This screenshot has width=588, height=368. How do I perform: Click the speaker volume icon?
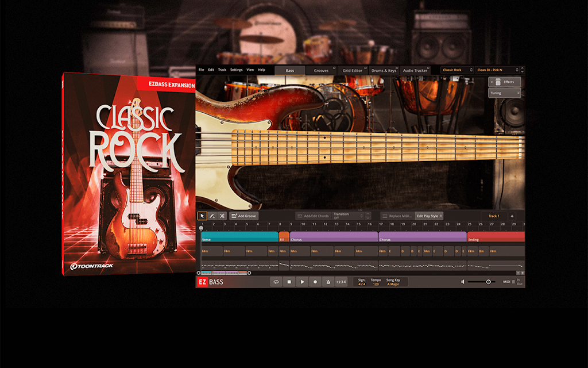[463, 282]
